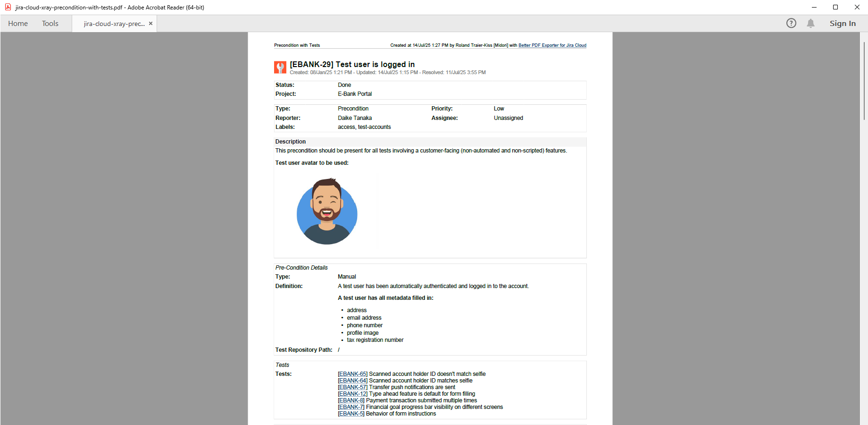Image resolution: width=868 pixels, height=425 pixels.
Task: Open the EBANK-8 test link
Action: 351,400
